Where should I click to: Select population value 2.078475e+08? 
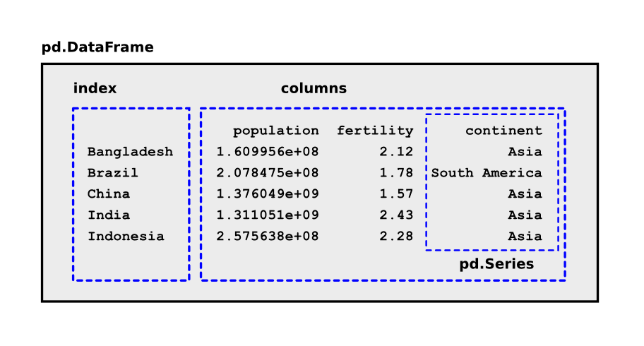pos(268,173)
